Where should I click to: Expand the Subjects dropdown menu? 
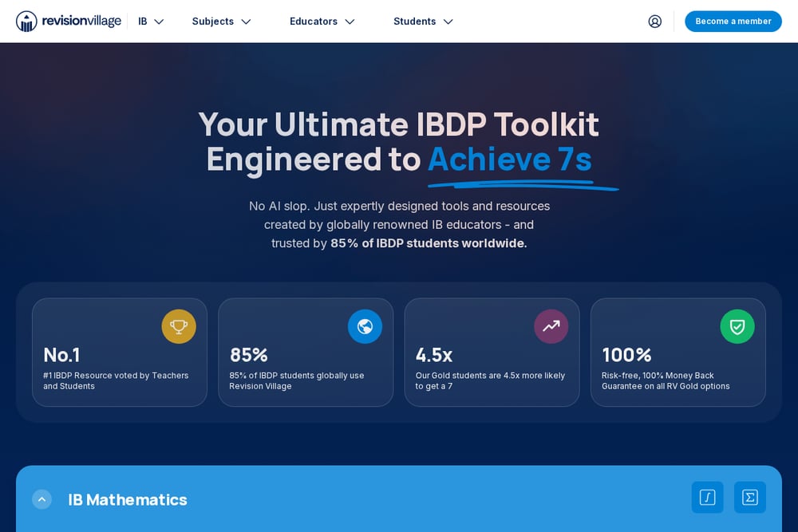coord(221,22)
